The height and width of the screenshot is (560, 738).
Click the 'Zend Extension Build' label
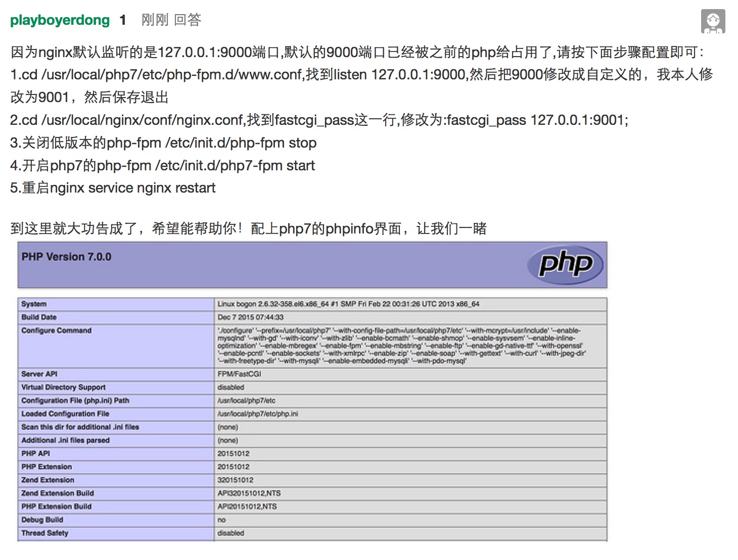[x=58, y=493]
